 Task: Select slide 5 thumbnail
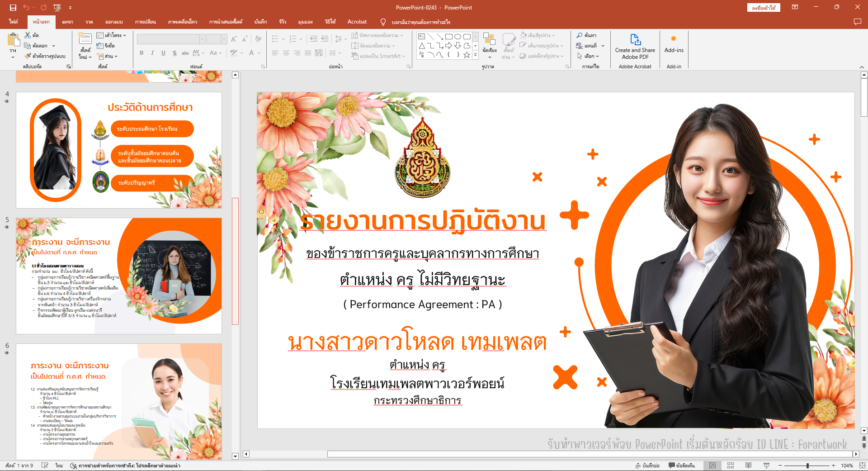pos(119,276)
